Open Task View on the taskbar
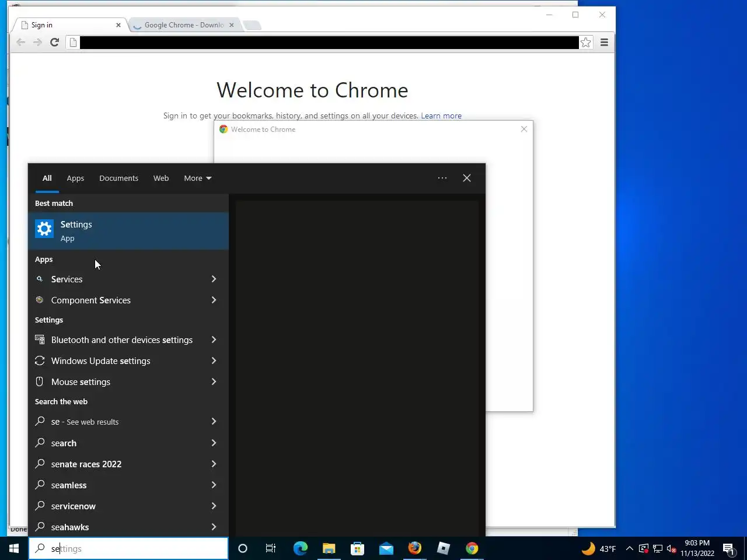747x560 pixels. click(x=271, y=548)
